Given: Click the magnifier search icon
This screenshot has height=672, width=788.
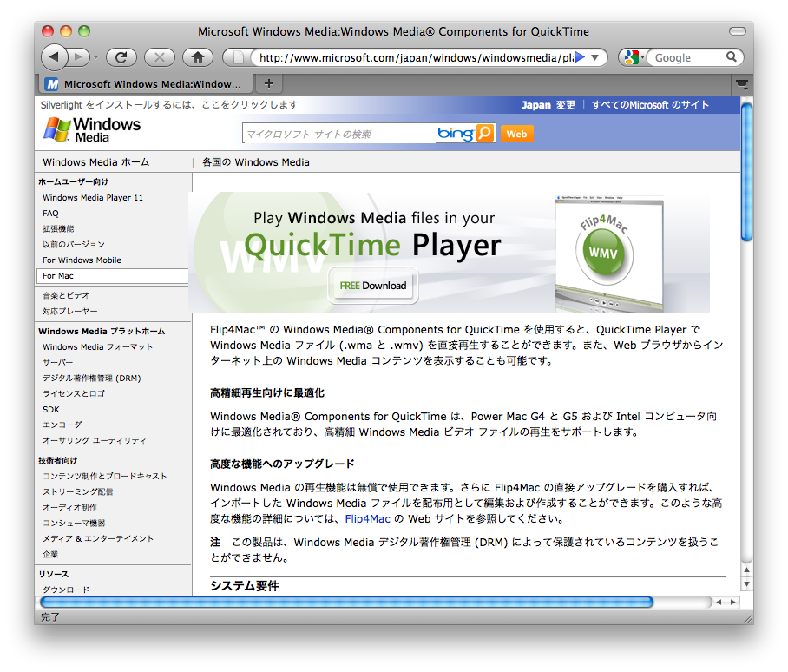Looking at the screenshot, I should (x=732, y=56).
